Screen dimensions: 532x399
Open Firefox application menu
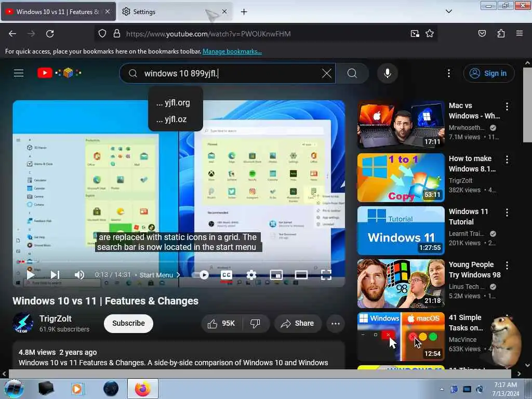point(519,33)
